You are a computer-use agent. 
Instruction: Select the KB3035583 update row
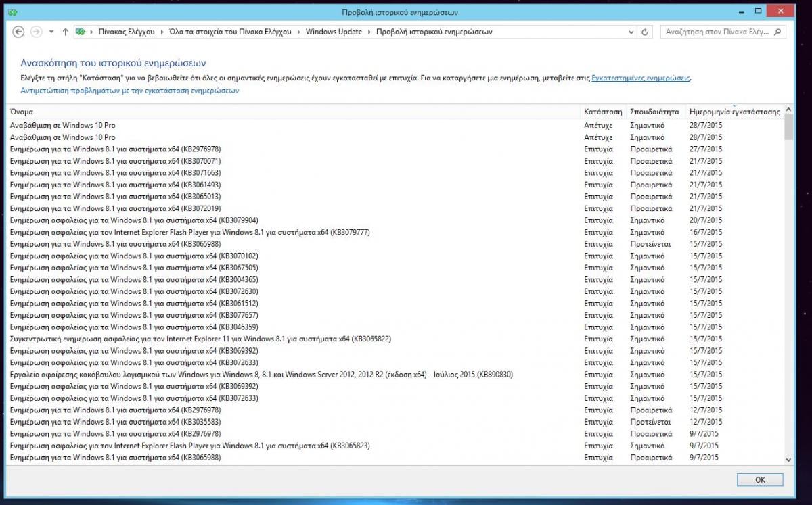396,422
